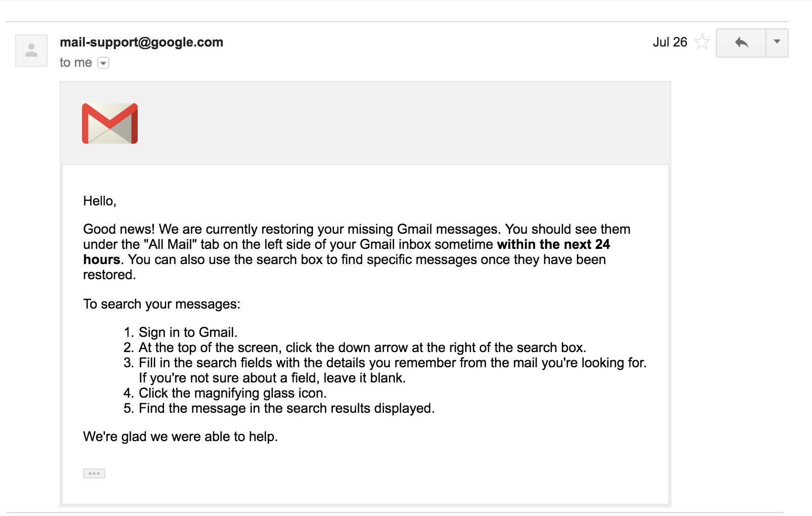Open the More options arrow beside Reply
Viewport: 812px width, 516px height.
777,42
